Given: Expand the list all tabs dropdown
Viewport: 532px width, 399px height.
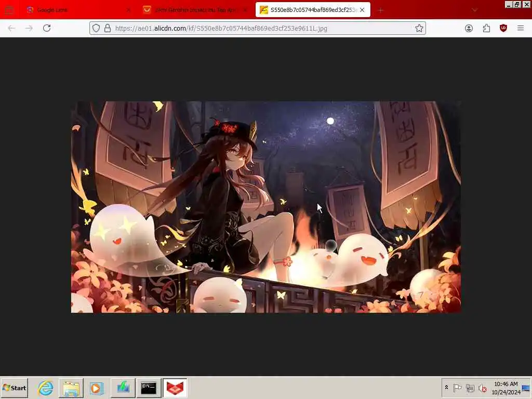Looking at the screenshot, I should click(475, 10).
